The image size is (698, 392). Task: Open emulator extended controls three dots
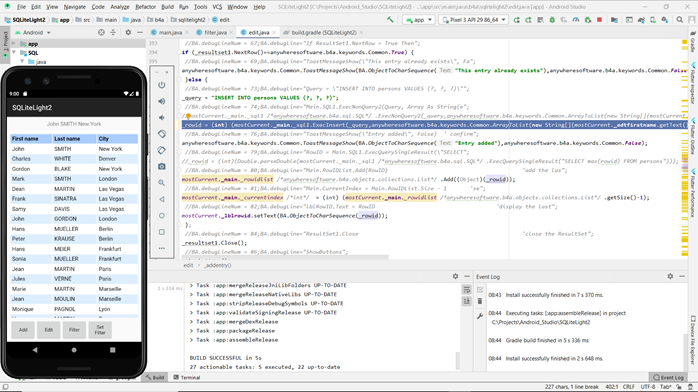[162, 248]
